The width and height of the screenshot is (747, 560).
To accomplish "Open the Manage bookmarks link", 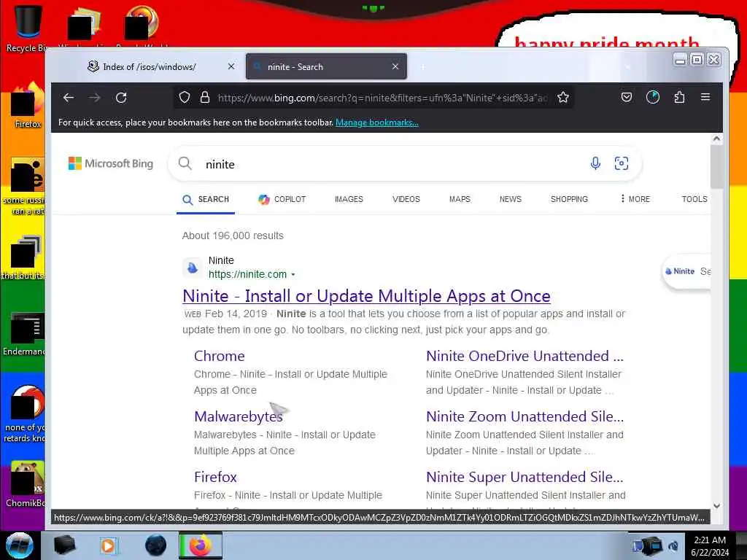I will [377, 122].
